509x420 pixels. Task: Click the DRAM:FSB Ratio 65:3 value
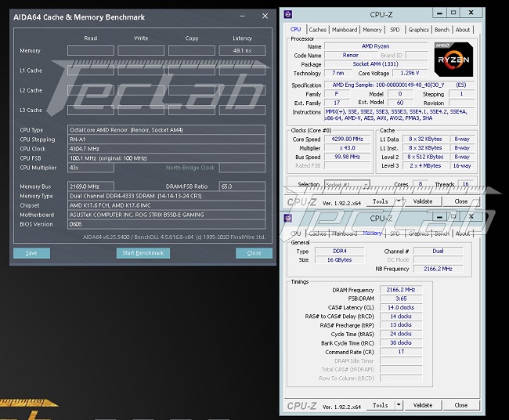[242, 186]
